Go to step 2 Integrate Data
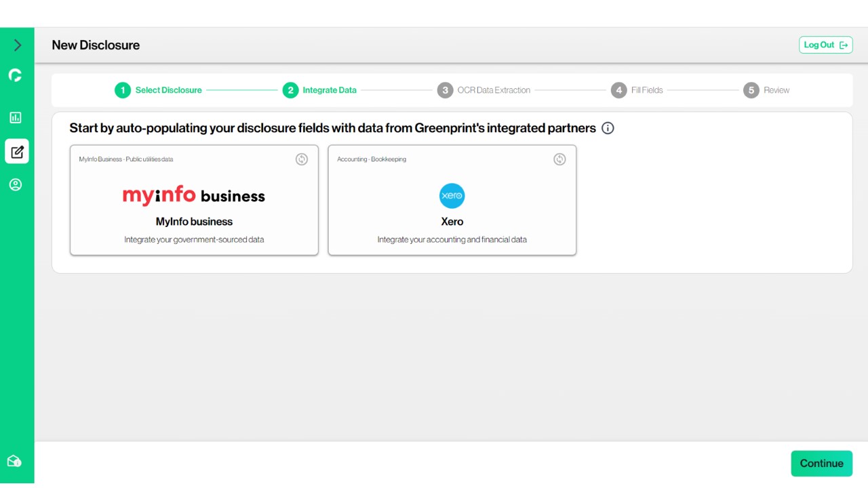Image resolution: width=868 pixels, height=488 pixels. 319,90
